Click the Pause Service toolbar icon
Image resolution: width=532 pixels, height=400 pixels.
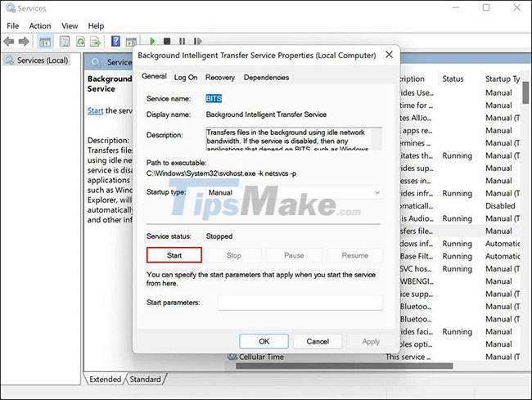183,42
